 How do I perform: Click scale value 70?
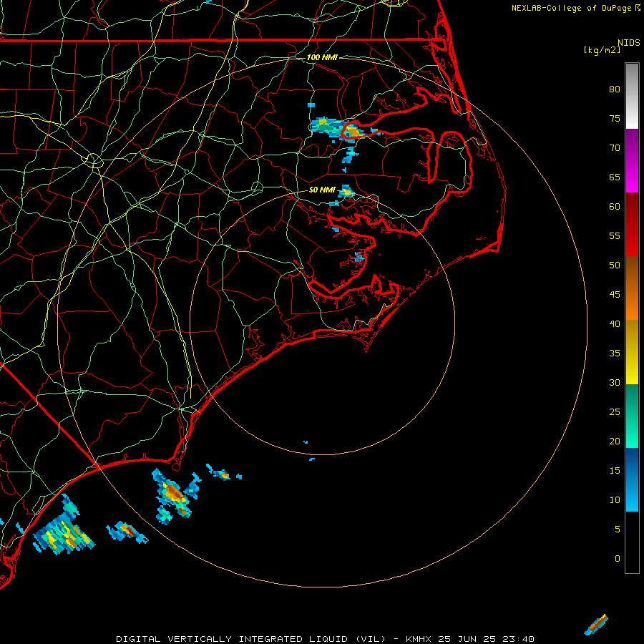(615, 148)
